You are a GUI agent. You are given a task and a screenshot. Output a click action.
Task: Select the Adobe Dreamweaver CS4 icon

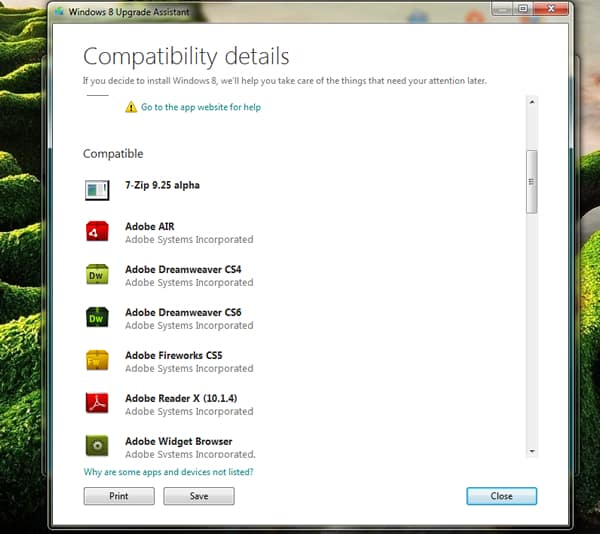point(97,275)
